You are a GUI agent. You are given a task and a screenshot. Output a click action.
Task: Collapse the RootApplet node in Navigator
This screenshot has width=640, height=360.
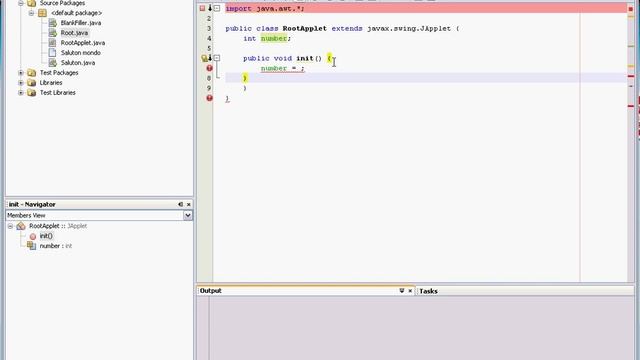point(10,226)
